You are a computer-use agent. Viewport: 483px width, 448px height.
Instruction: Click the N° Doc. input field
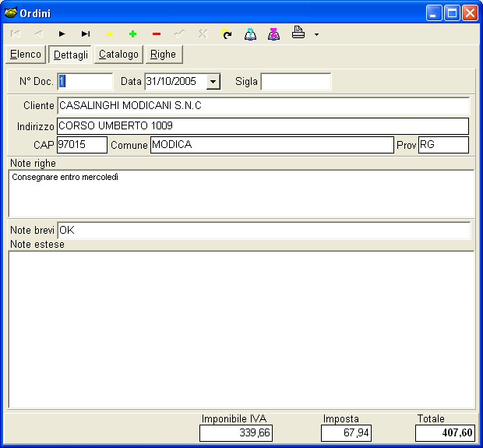[85, 82]
